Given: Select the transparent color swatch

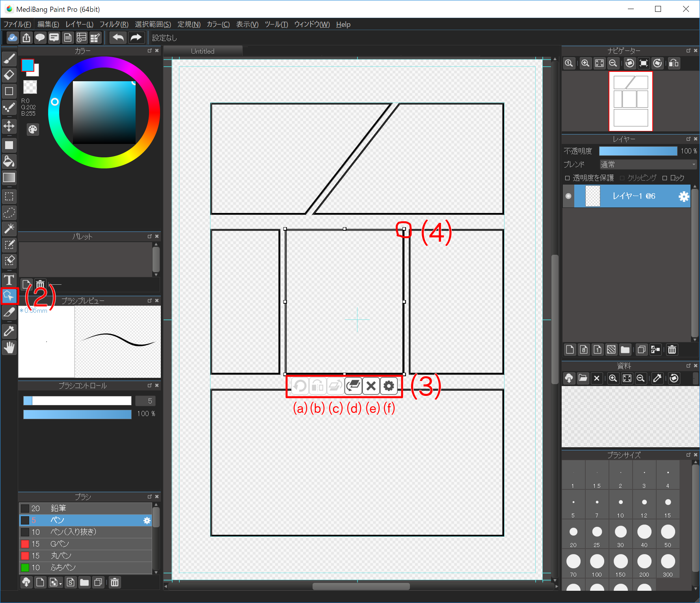Looking at the screenshot, I should [30, 87].
